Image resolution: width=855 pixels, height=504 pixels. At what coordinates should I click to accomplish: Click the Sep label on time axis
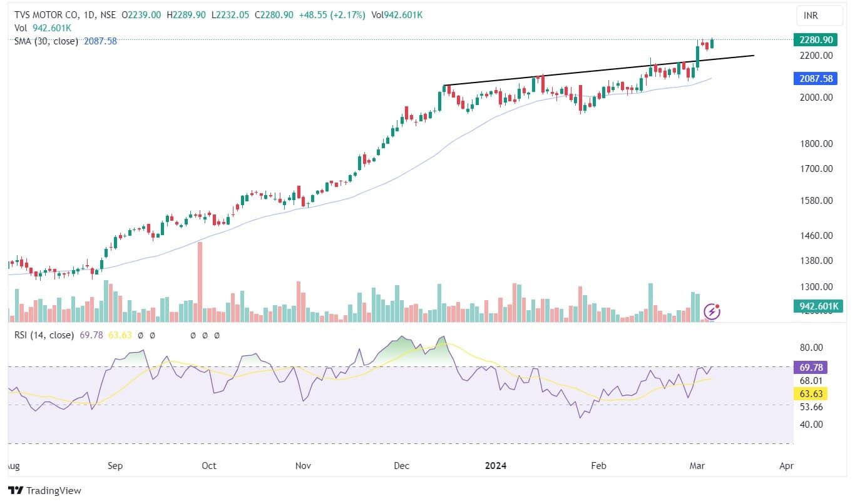(115, 466)
